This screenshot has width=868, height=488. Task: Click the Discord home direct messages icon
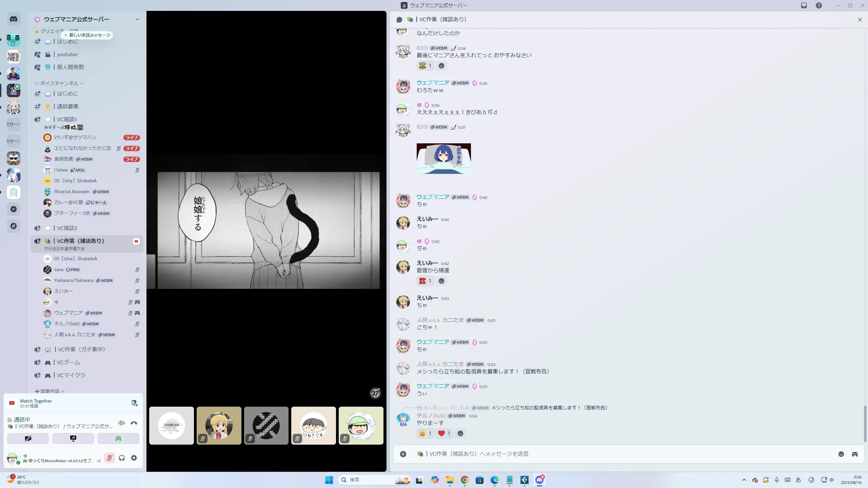tap(14, 19)
